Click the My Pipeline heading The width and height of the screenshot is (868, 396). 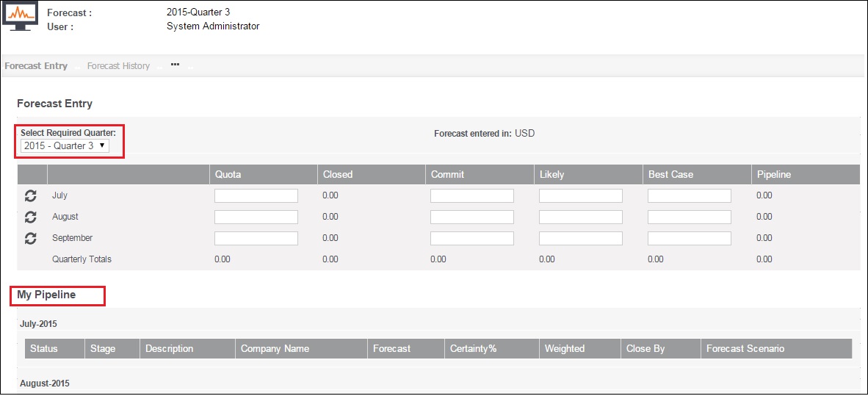coord(46,295)
